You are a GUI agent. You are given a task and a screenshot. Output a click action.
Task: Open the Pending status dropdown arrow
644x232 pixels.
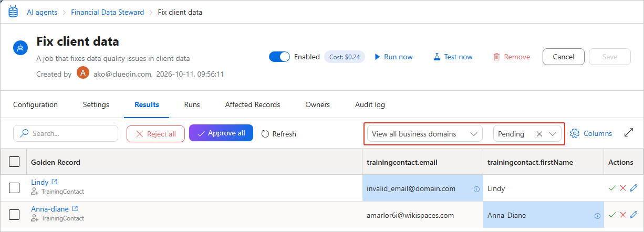click(553, 134)
